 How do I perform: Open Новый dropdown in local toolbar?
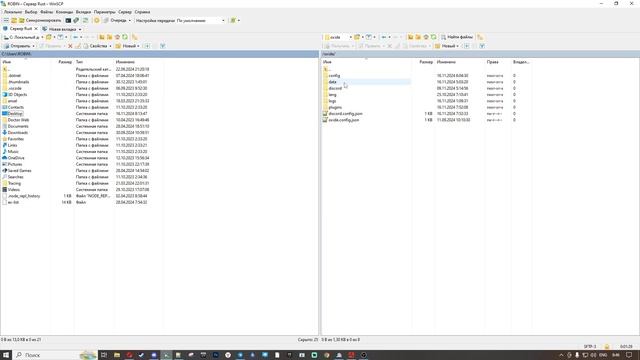127,46
